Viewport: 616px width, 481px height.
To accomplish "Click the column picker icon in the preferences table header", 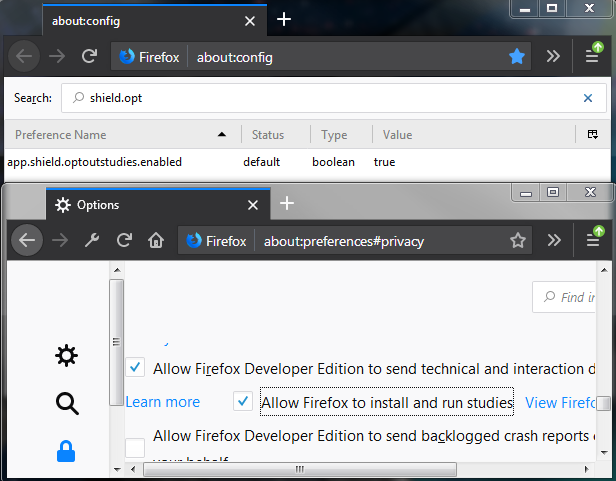I will (592, 134).
